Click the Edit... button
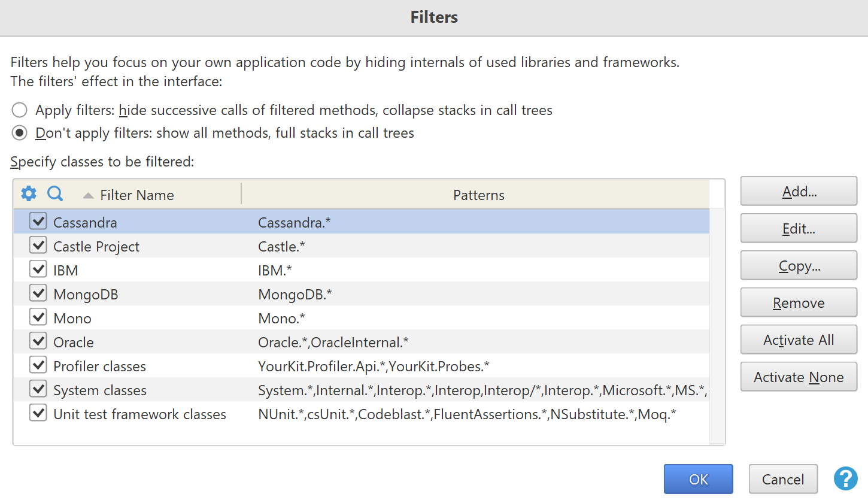This screenshot has height=503, width=868. tap(799, 229)
